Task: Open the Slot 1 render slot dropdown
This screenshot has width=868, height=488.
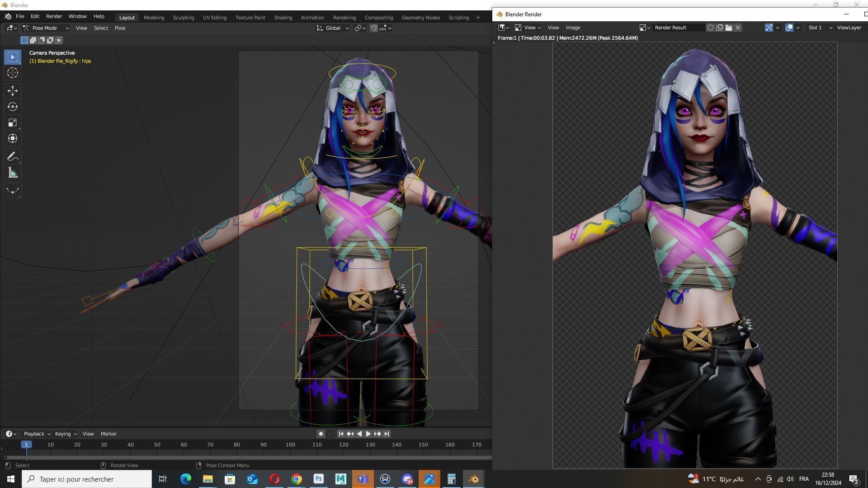Action: tap(820, 28)
